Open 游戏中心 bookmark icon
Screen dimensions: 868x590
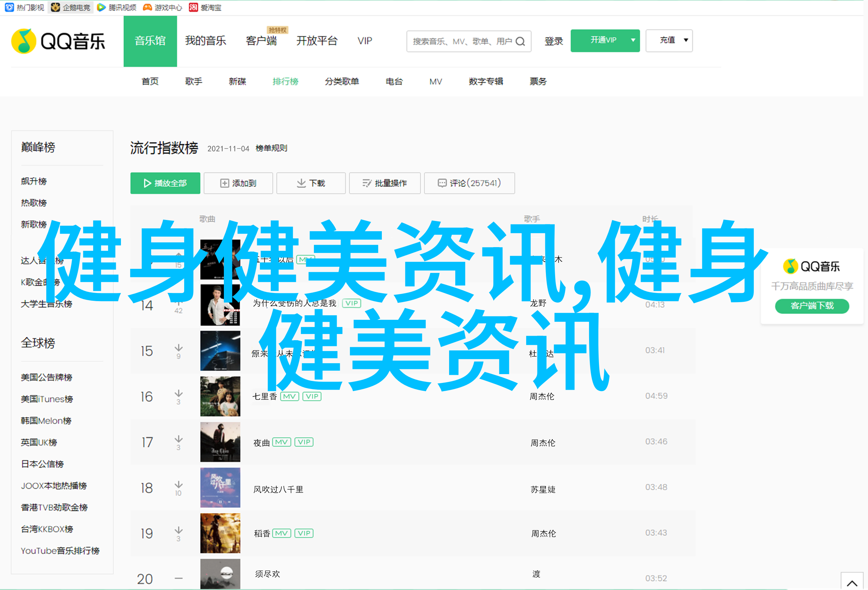(147, 7)
